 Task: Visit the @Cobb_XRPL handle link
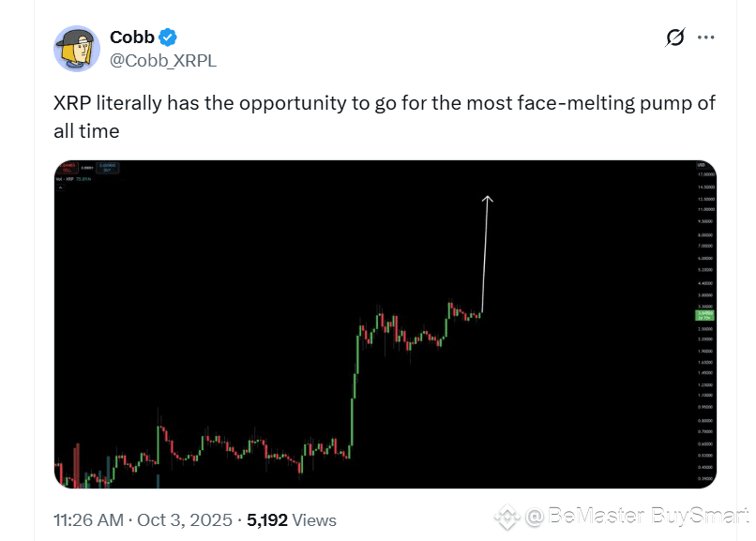163,61
